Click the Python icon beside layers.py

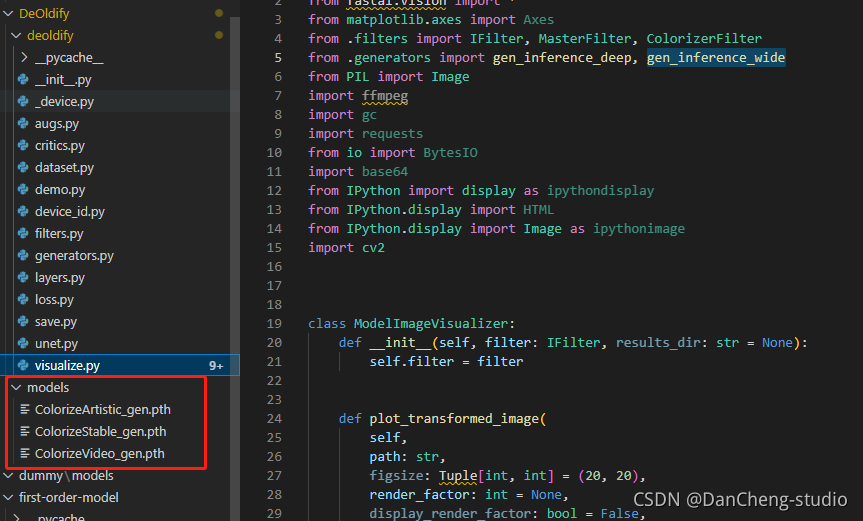(23, 277)
